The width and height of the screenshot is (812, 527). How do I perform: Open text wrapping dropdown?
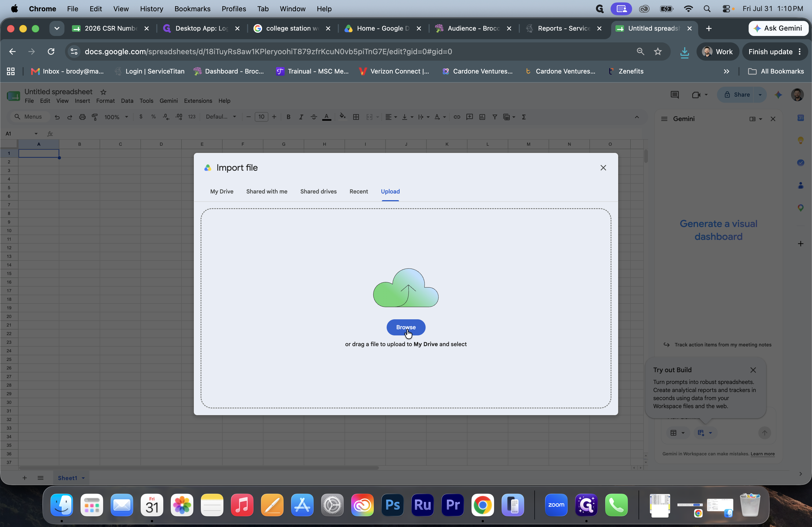pos(423,117)
